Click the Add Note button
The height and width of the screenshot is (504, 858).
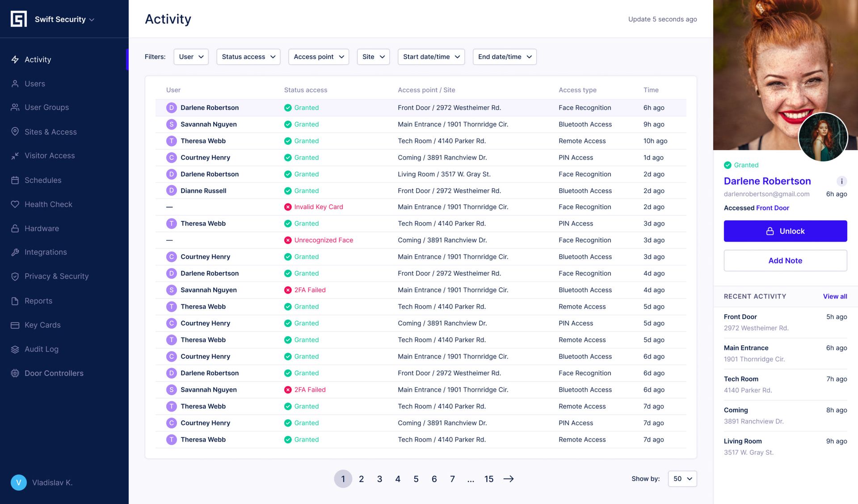(785, 260)
